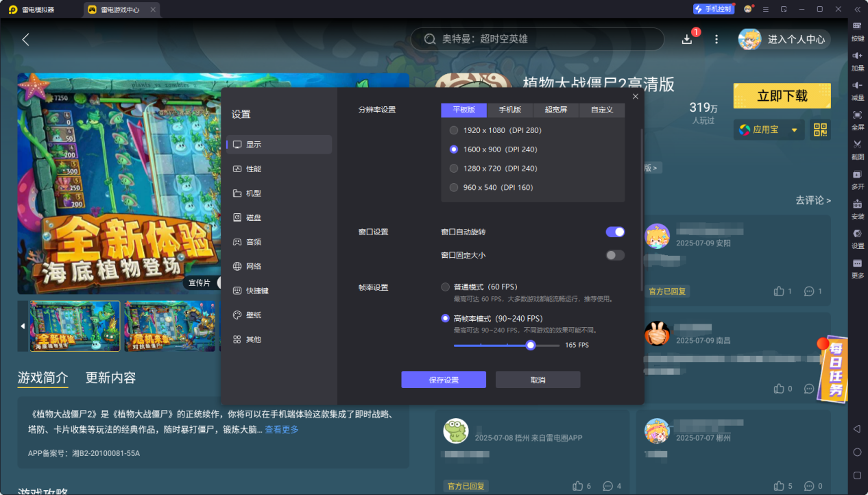Open the emulator hamburger menu in title bar
868x495 pixels.
click(x=766, y=9)
